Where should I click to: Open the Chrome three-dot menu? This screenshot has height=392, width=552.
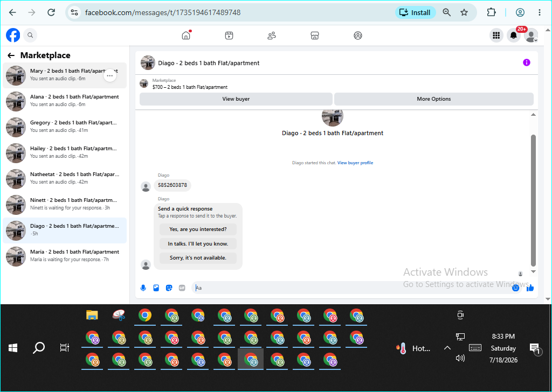[x=539, y=12]
